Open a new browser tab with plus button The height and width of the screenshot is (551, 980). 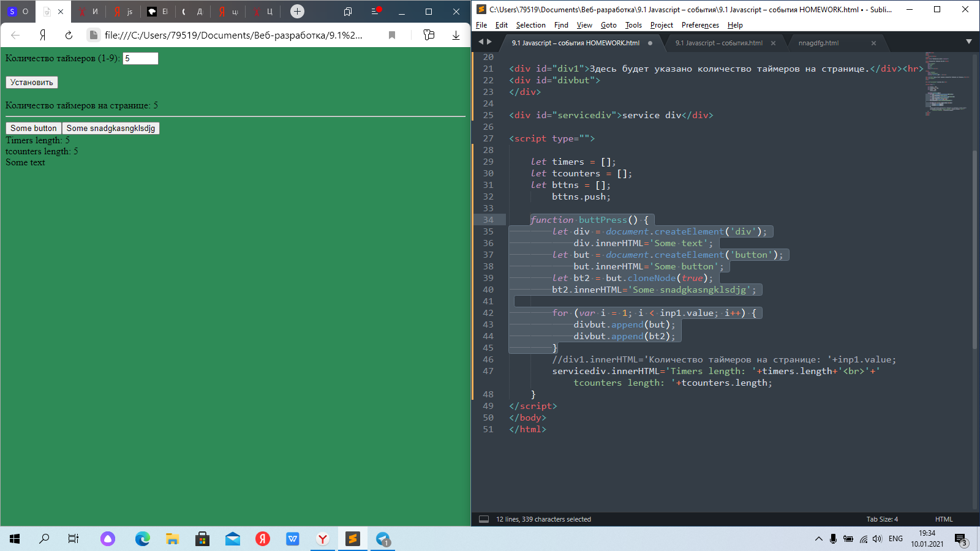(x=297, y=11)
